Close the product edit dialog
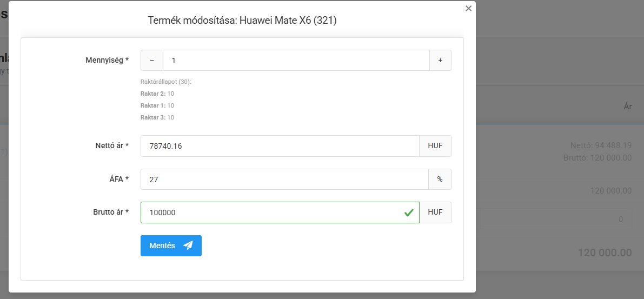This screenshot has height=299, width=644. 468,8
